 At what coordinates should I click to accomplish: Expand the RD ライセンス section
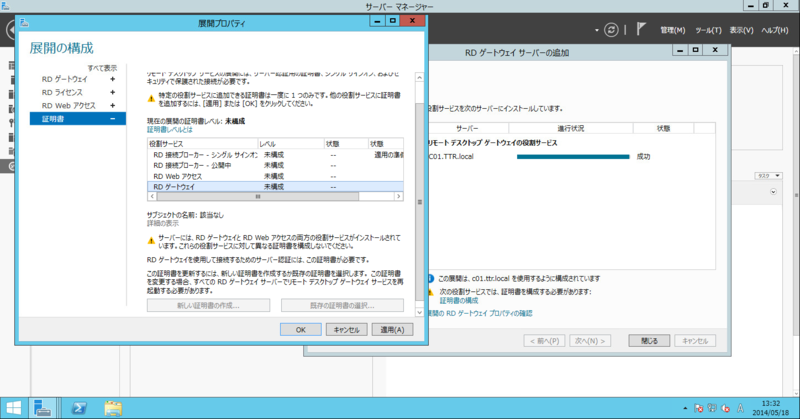[x=112, y=92]
